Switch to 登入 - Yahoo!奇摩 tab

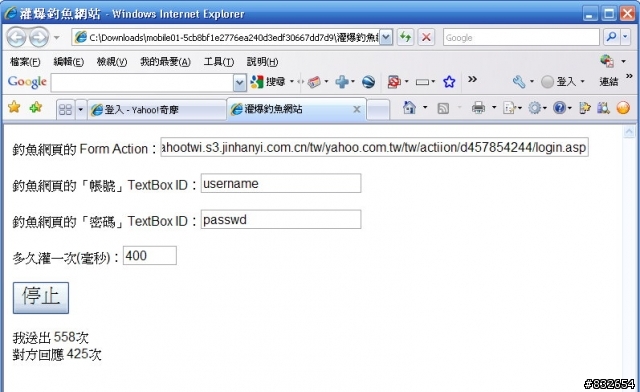pyautogui.click(x=157, y=109)
